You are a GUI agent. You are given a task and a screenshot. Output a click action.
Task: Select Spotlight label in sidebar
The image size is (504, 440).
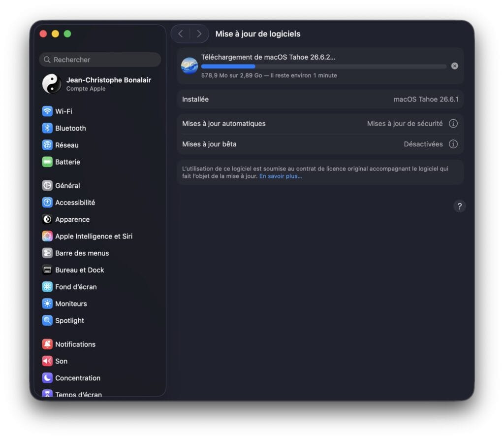click(x=69, y=321)
